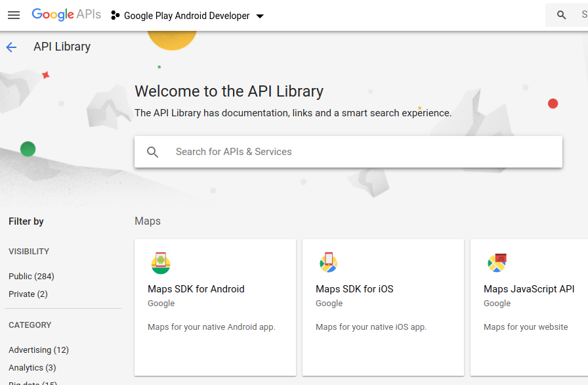The height and width of the screenshot is (385, 588).
Task: Open the navigation hamburger menu
Action: (x=14, y=15)
